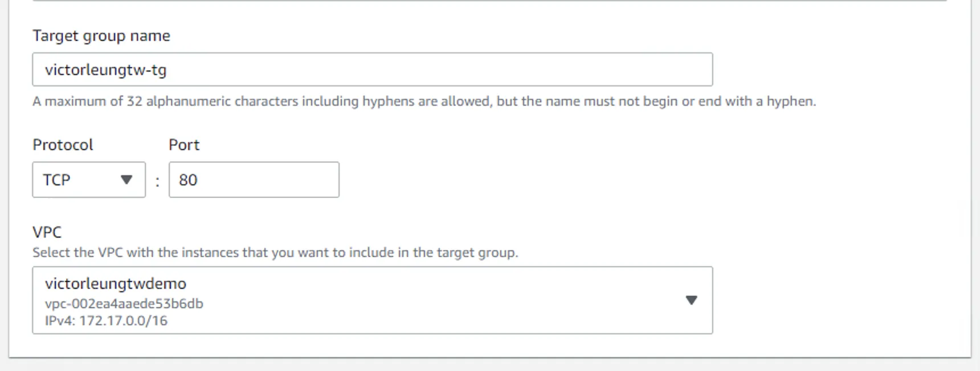Click the TCP text in Protocol selector
This screenshot has width=980, height=371.
pyautogui.click(x=56, y=180)
